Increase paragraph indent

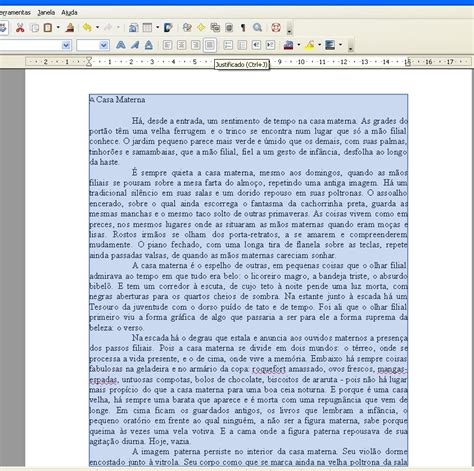click(270, 45)
